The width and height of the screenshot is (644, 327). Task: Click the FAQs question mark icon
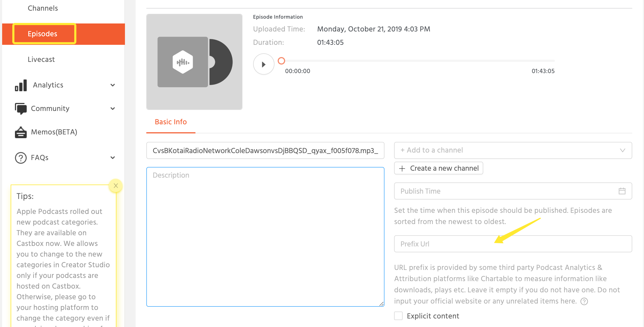point(21,158)
